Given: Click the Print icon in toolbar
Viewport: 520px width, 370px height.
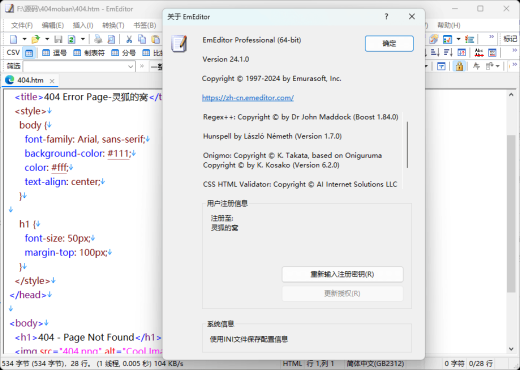Looking at the screenshot, I should (98, 39).
